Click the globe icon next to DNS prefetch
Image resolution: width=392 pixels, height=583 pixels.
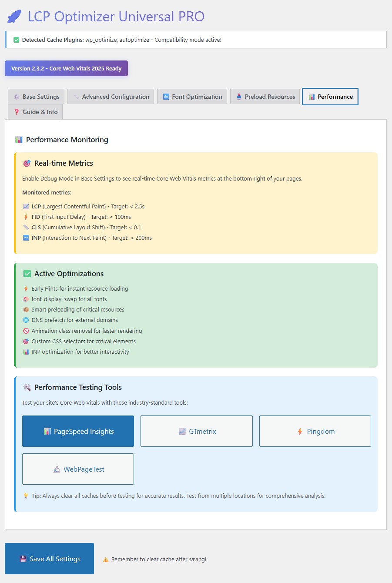point(27,320)
